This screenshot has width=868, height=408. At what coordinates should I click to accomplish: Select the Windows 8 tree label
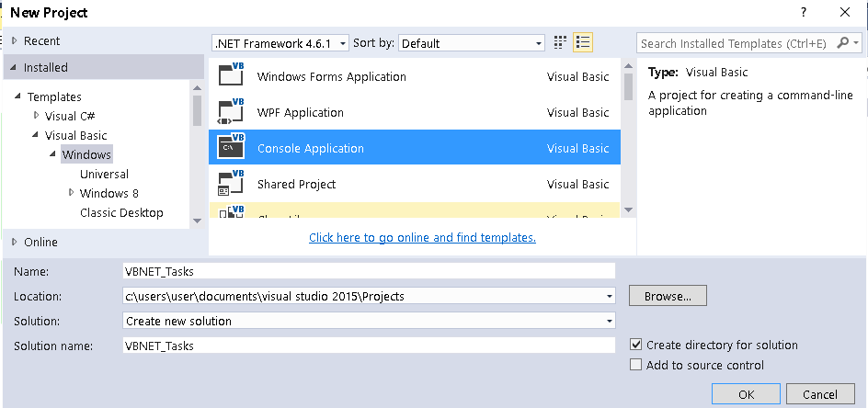[x=109, y=193]
